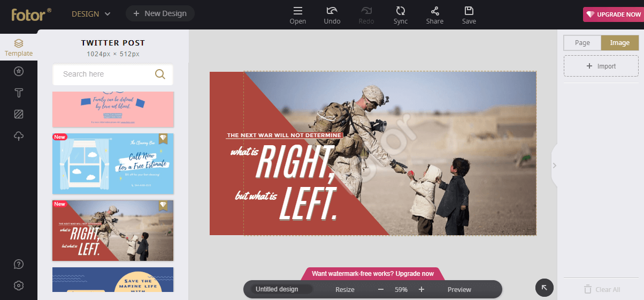The height and width of the screenshot is (300, 644).
Task: Switch to the Page tab
Action: [x=582, y=43]
